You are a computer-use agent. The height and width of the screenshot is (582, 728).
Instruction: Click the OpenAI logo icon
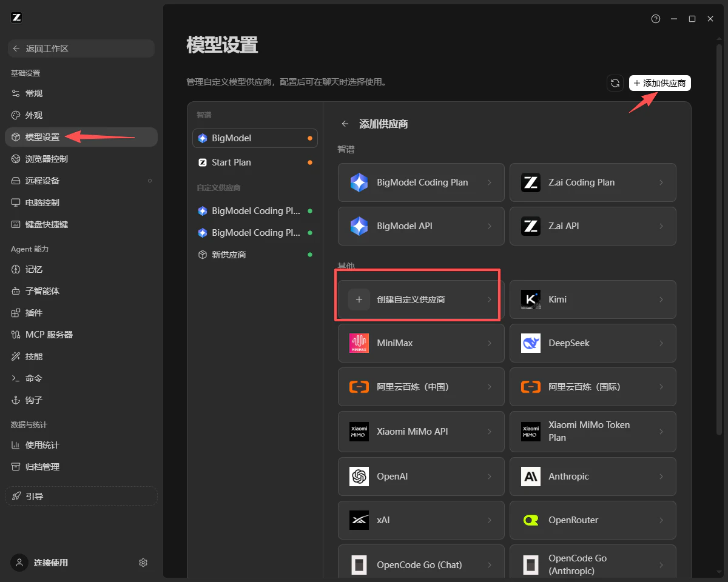359,477
